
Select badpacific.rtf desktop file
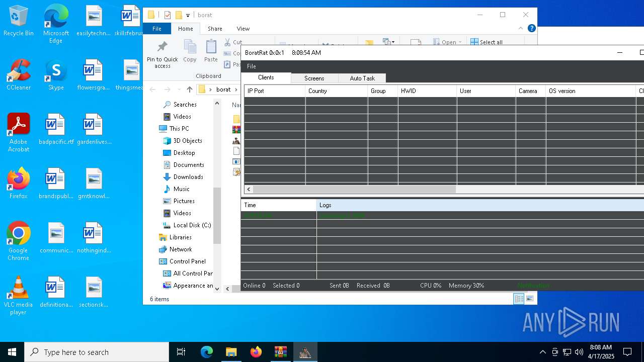56,130
